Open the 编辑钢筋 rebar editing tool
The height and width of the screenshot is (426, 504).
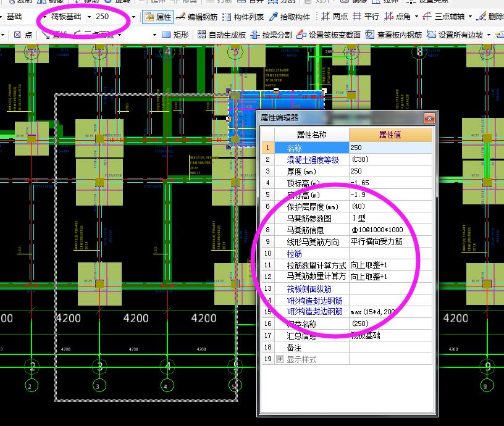(x=196, y=17)
